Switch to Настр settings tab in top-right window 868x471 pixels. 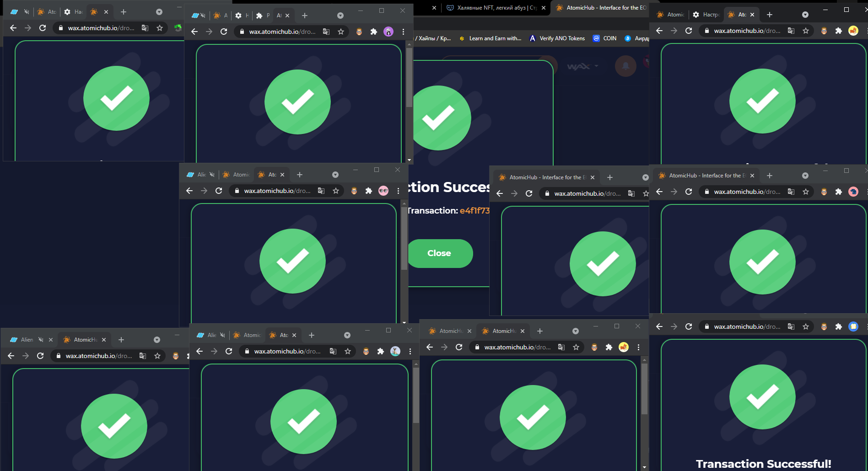tap(706, 15)
